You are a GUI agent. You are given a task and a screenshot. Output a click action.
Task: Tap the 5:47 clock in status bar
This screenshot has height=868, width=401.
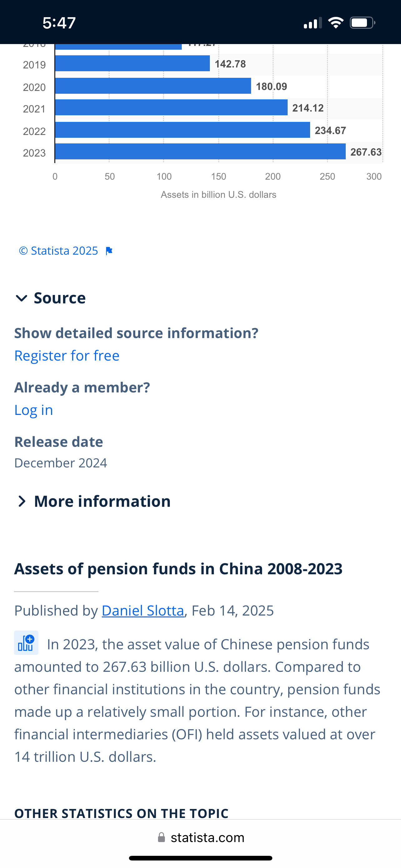point(59,23)
